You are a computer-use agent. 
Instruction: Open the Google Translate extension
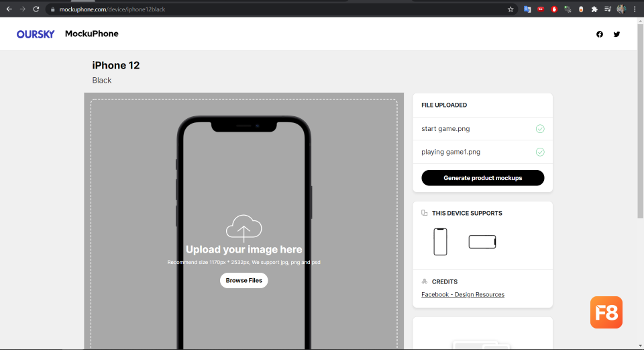(x=527, y=9)
